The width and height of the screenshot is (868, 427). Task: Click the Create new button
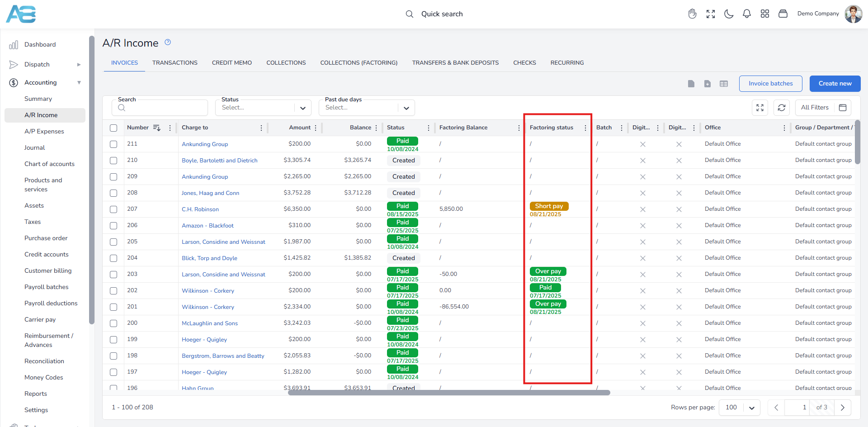pyautogui.click(x=835, y=84)
